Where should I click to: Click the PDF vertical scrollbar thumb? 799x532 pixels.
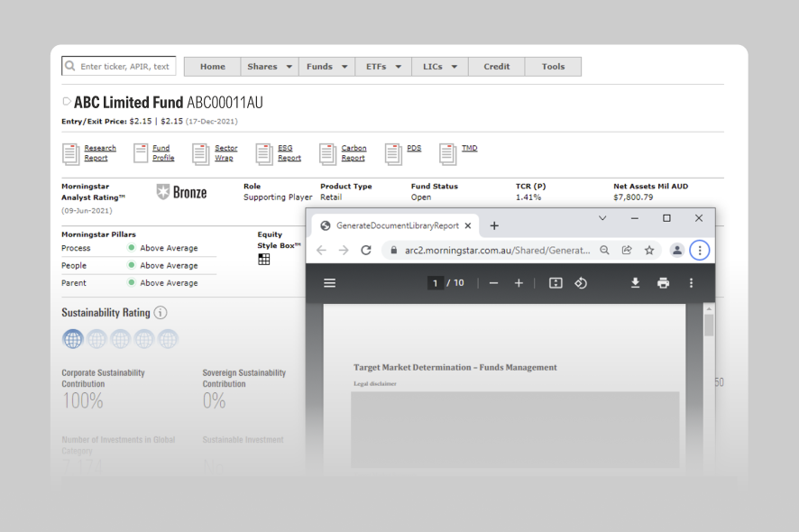pos(709,326)
